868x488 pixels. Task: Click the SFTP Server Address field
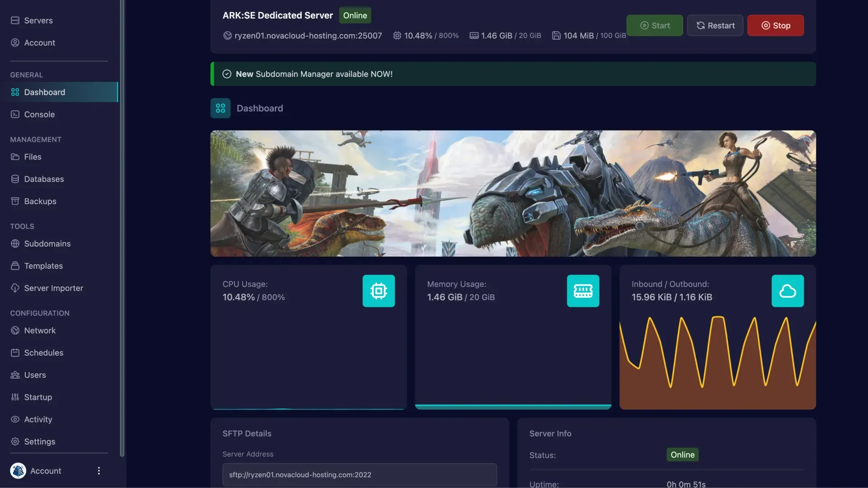tap(359, 474)
